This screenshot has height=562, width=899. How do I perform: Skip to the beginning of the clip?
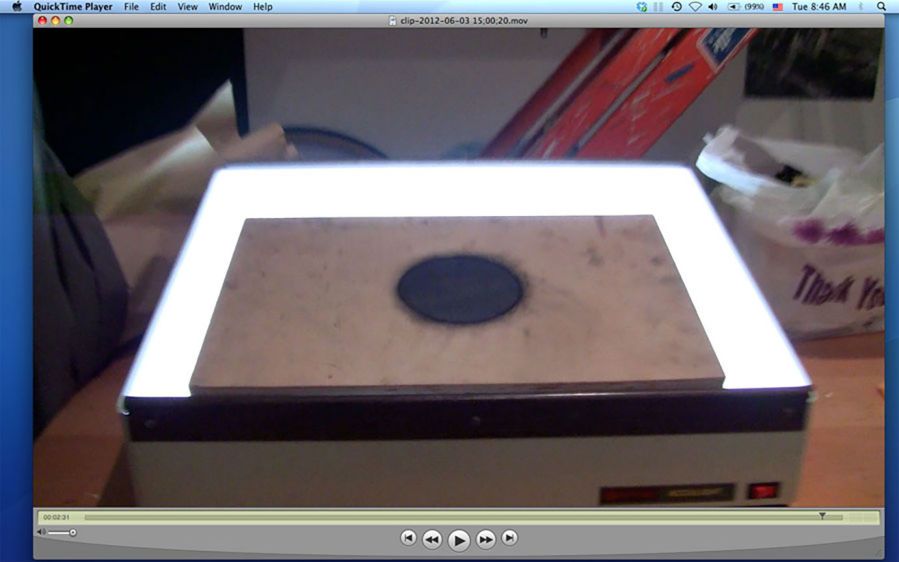click(x=408, y=538)
